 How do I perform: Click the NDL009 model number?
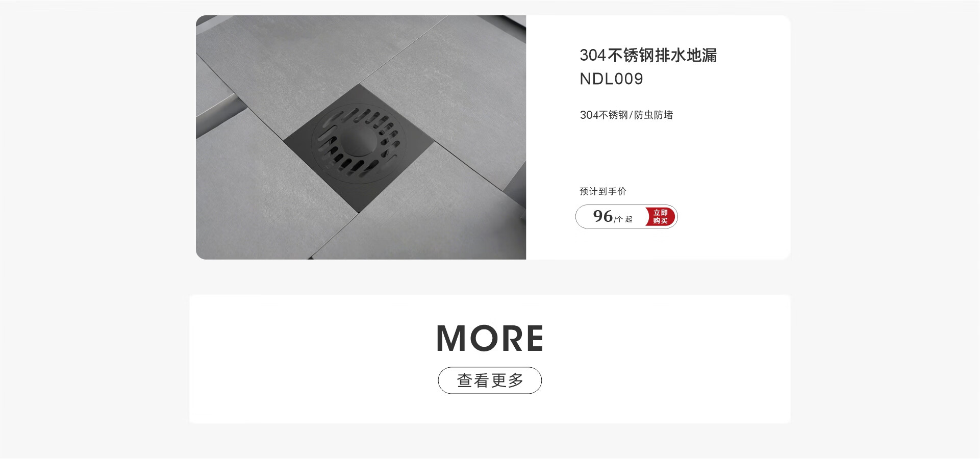pos(611,79)
